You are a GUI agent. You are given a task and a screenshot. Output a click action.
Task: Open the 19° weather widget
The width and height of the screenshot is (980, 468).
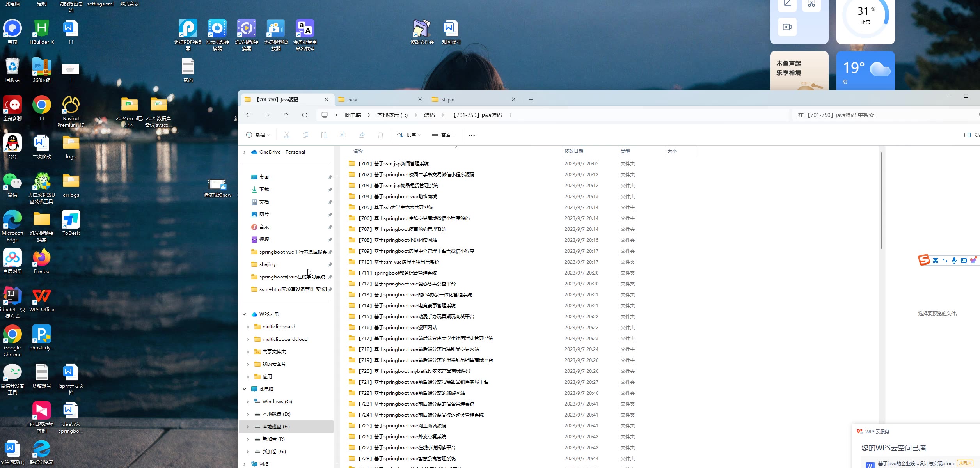[865, 71]
